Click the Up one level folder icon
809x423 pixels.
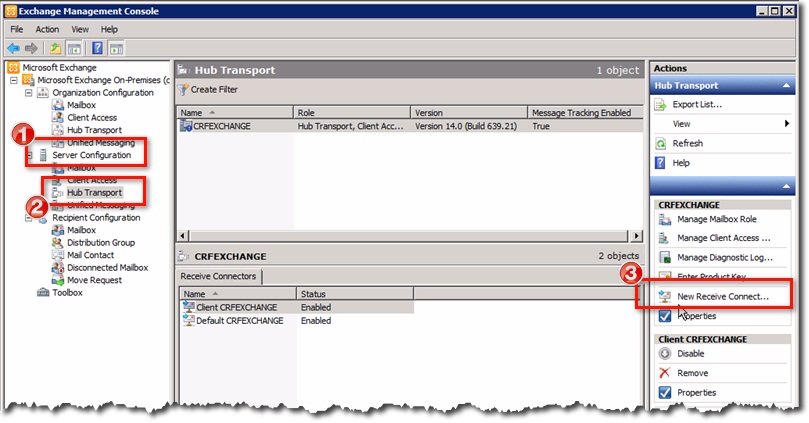55,48
